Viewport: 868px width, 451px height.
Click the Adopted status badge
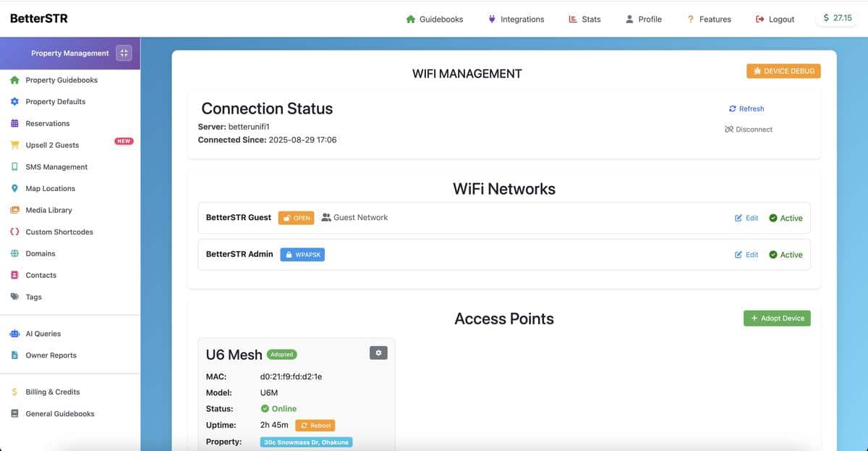point(281,355)
